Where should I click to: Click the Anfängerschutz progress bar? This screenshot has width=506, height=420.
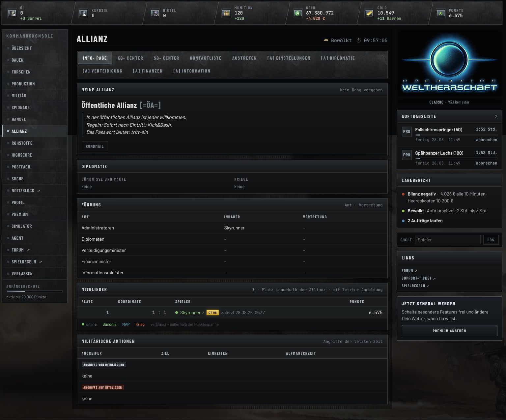[35, 291]
